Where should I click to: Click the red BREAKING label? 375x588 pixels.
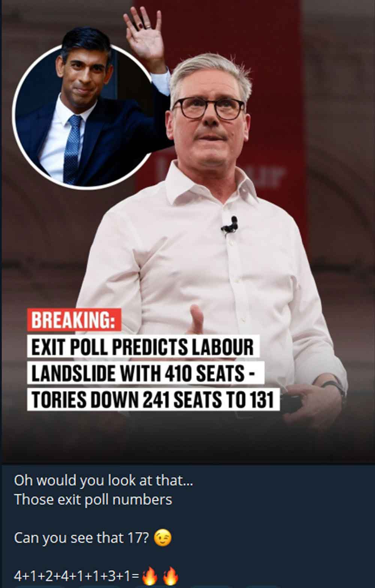[x=74, y=320]
